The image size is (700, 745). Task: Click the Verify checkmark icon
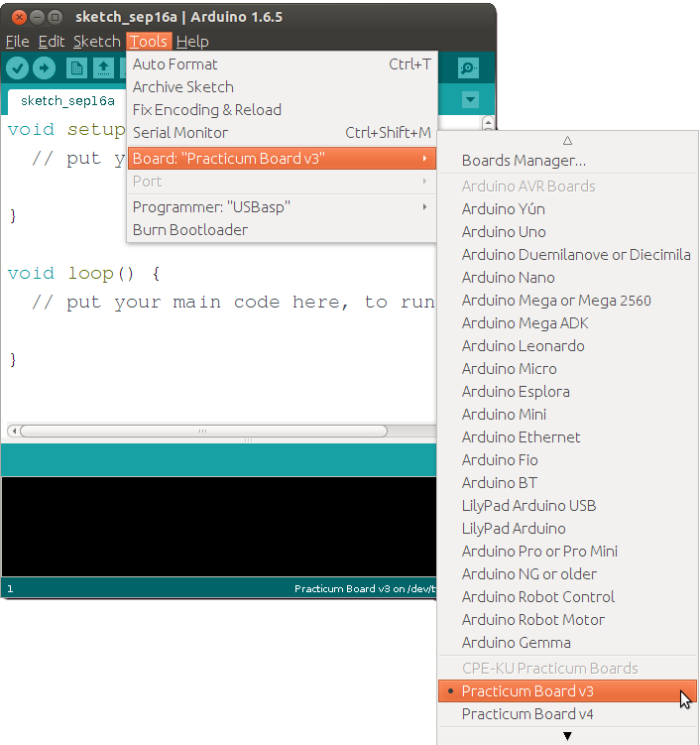pyautogui.click(x=18, y=67)
